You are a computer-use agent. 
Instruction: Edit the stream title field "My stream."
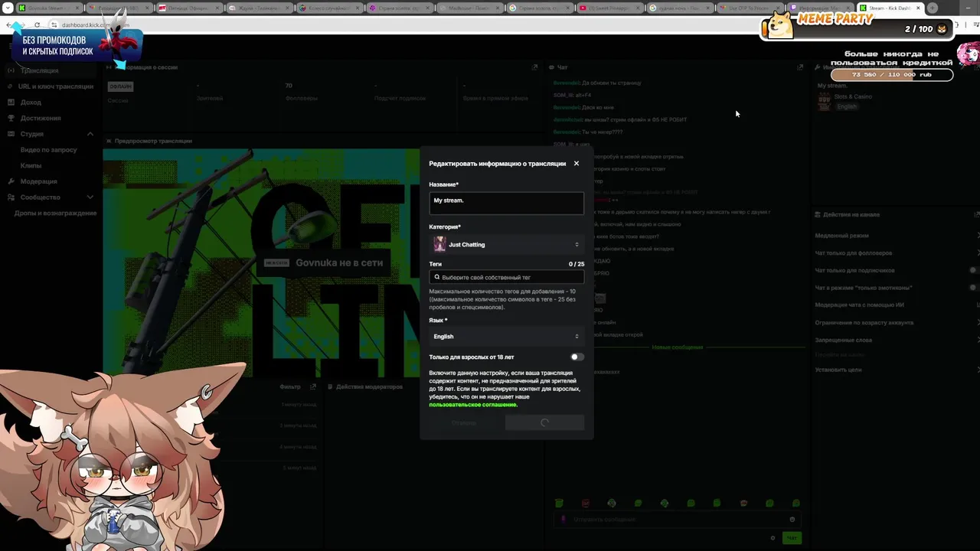click(x=506, y=203)
